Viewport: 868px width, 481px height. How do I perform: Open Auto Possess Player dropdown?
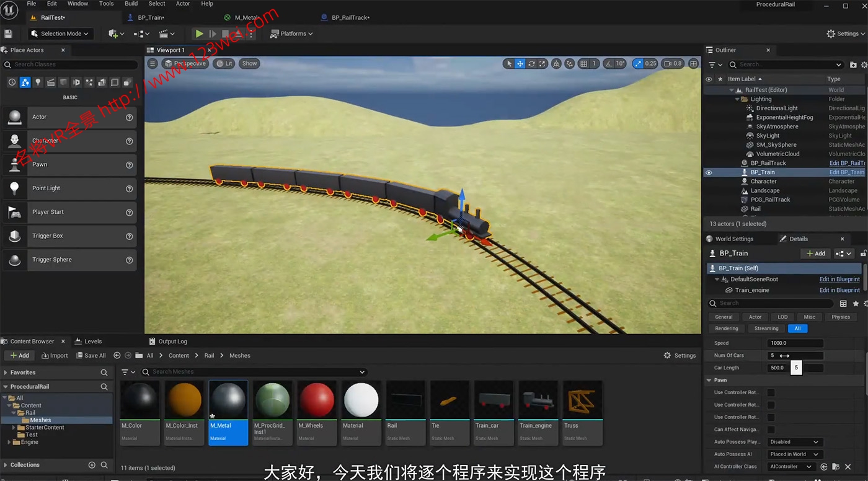tap(794, 442)
